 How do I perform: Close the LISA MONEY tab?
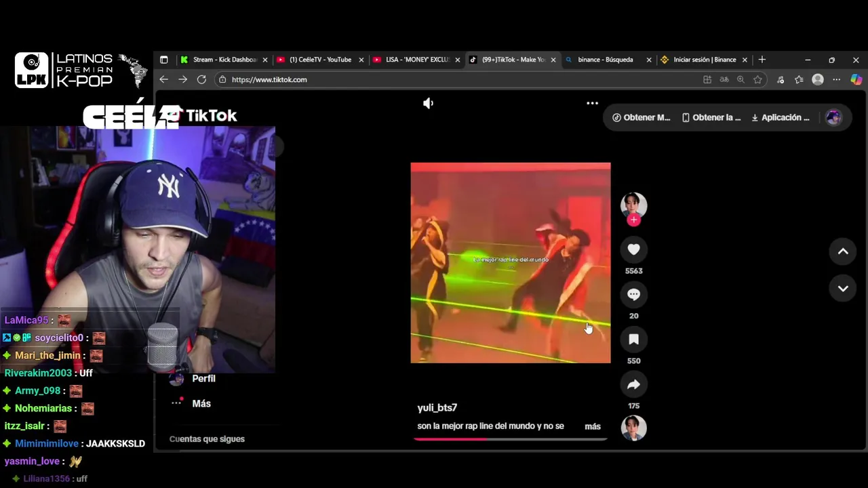pyautogui.click(x=457, y=60)
